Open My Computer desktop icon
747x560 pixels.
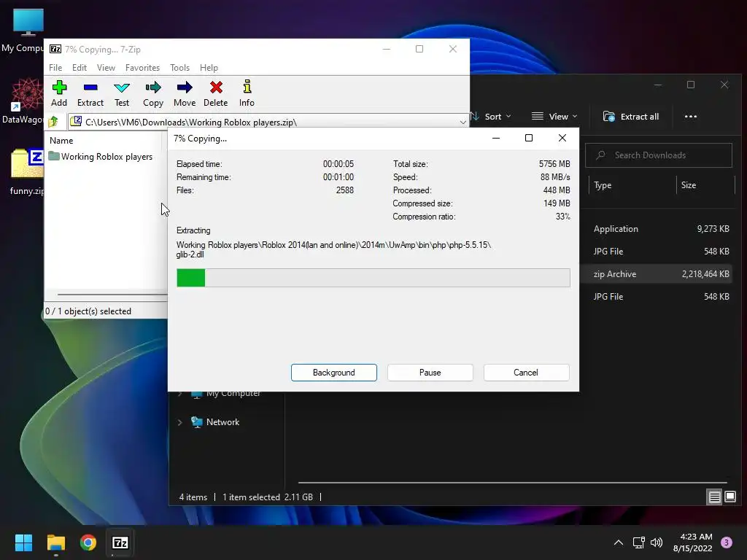pyautogui.click(x=23, y=31)
